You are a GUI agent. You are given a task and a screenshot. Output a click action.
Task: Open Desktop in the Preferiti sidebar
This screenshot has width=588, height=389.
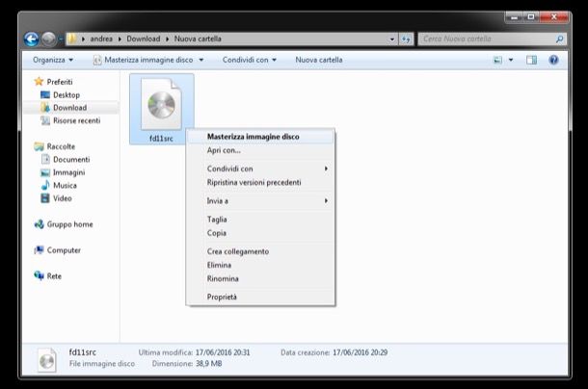66,95
